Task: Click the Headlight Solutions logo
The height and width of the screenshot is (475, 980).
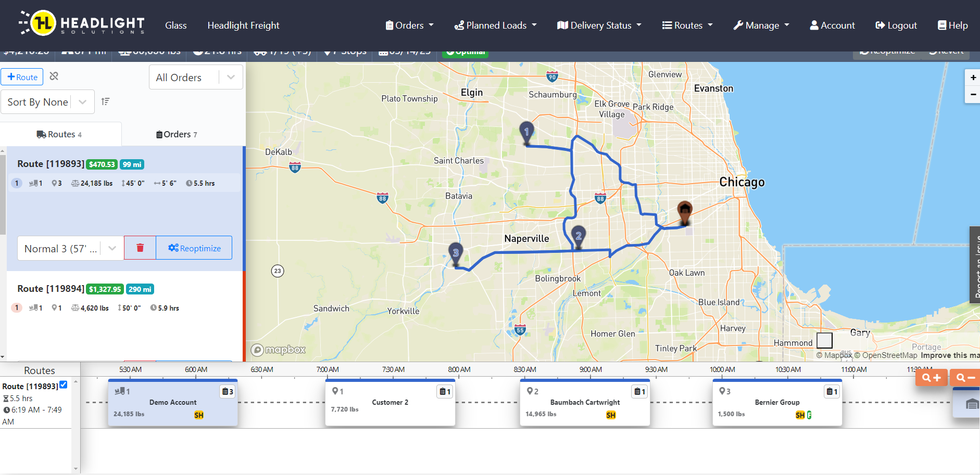Action: [x=82, y=24]
